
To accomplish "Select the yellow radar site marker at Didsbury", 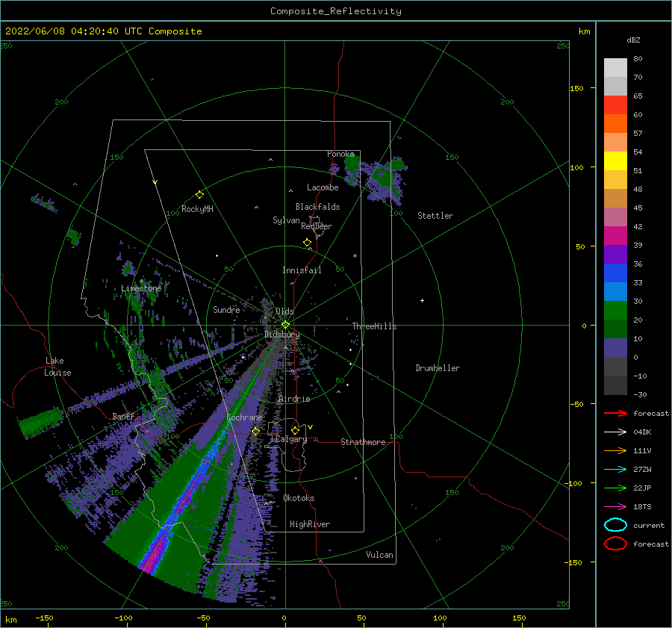I will 285,325.
